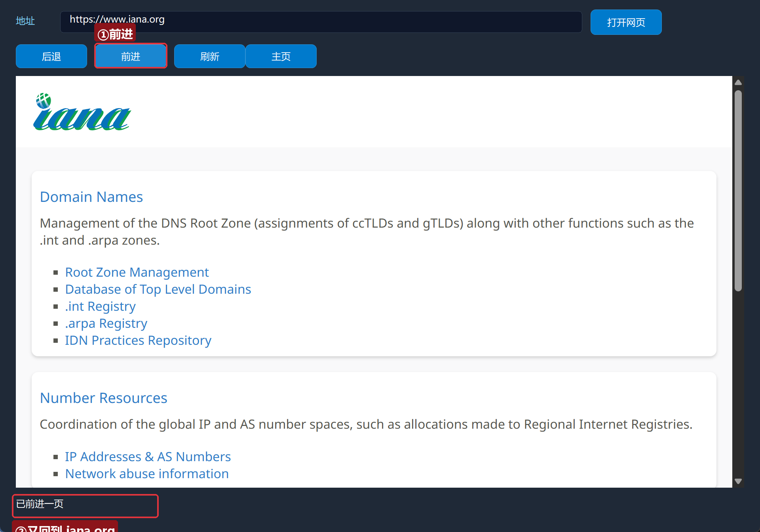Go to 主页 home button
760x532 pixels.
click(x=281, y=56)
